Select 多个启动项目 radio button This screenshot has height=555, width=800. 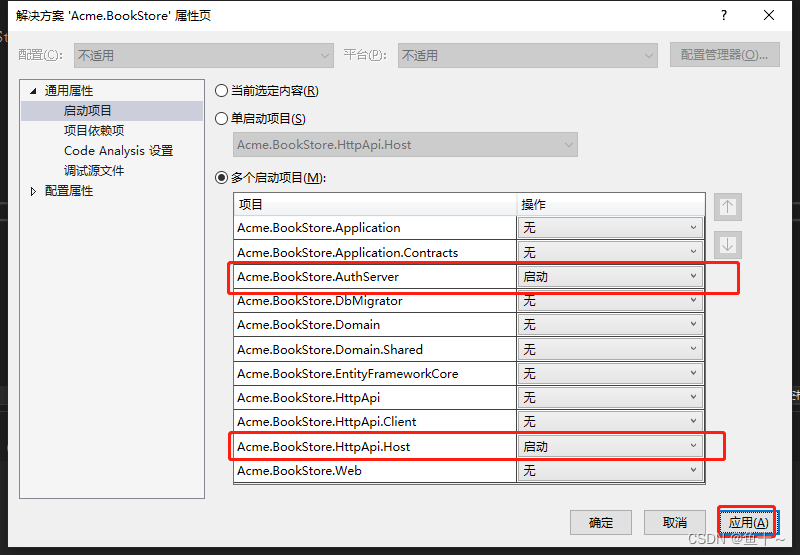tap(221, 178)
